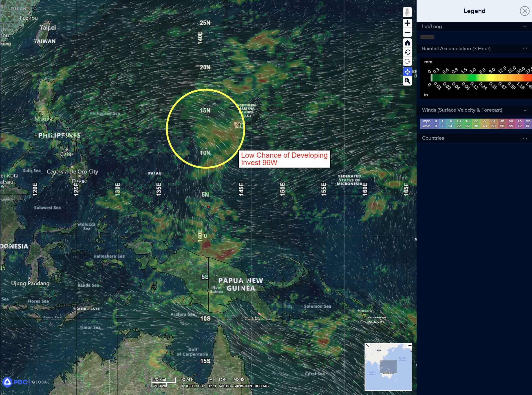
Task: Zoom in with the plus button
Action: (x=407, y=23)
